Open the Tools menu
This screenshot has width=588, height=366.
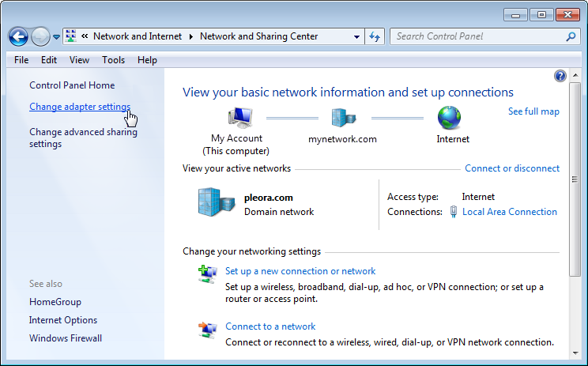click(113, 60)
